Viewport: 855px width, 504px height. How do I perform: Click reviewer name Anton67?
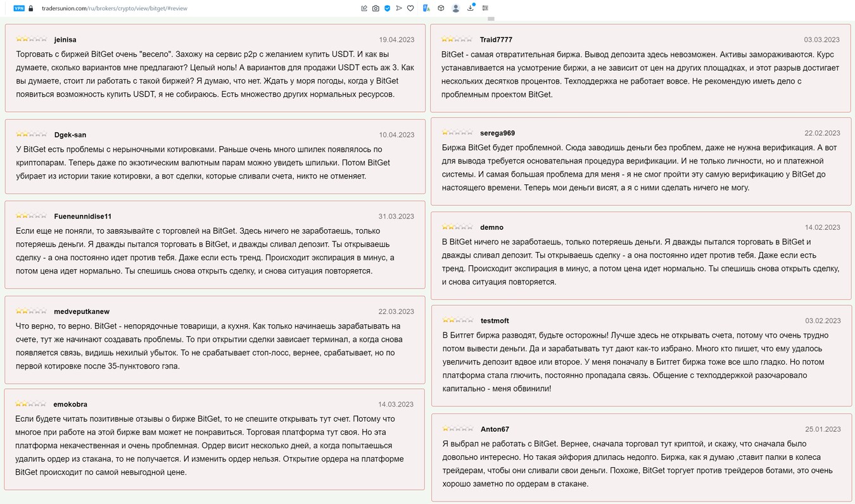pyautogui.click(x=494, y=429)
